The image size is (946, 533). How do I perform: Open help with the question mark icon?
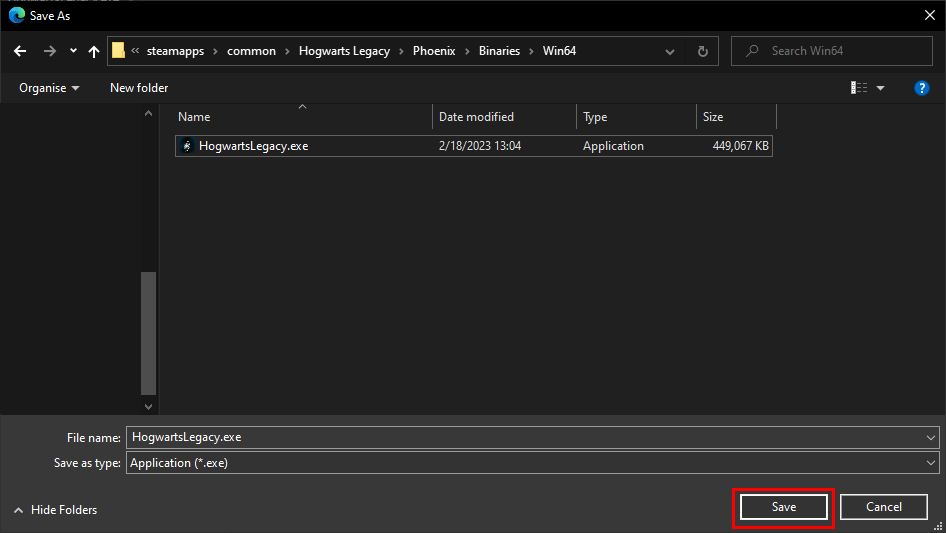click(x=922, y=88)
